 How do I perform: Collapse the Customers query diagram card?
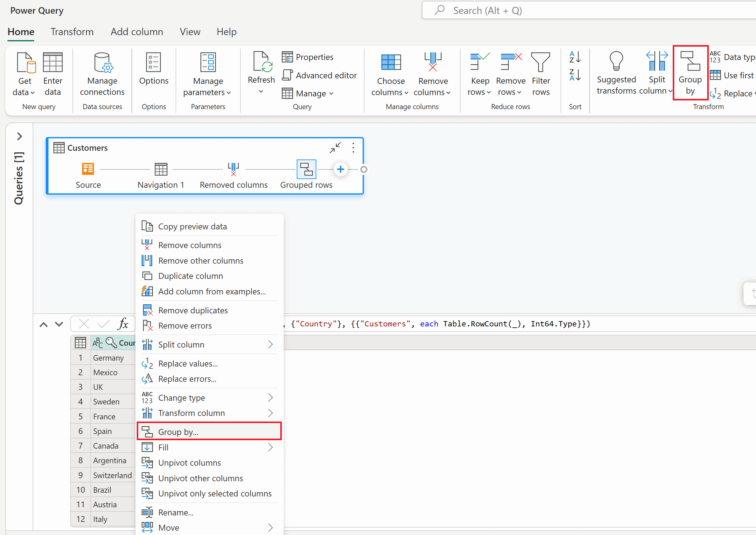coord(335,148)
